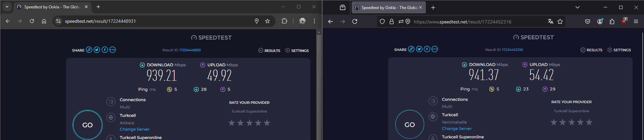The height and width of the screenshot is (140, 644).
Task: Click the Chrome forward arrow button
Action: click(x=20, y=21)
